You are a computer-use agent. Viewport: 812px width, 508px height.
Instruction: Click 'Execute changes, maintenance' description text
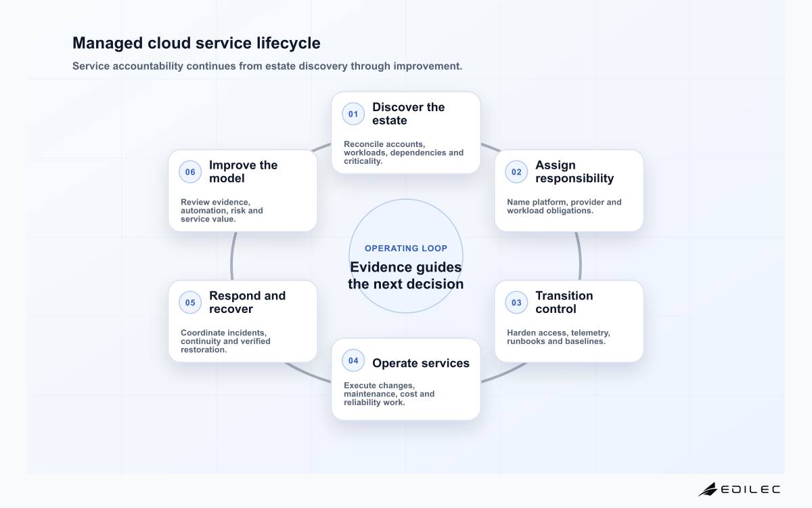click(x=389, y=394)
